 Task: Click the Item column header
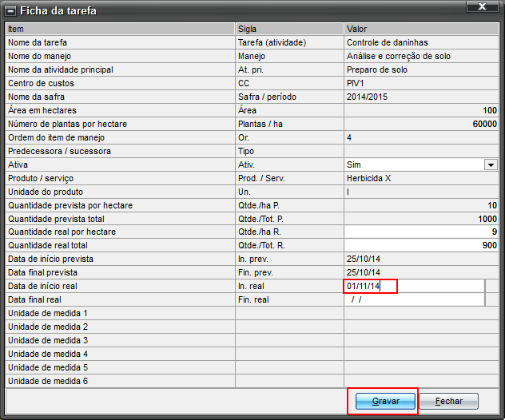[120, 29]
